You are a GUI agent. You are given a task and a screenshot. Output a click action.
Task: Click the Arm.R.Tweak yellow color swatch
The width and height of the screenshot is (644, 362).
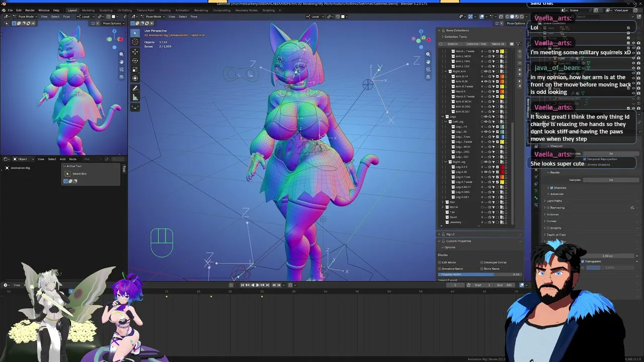click(502, 86)
